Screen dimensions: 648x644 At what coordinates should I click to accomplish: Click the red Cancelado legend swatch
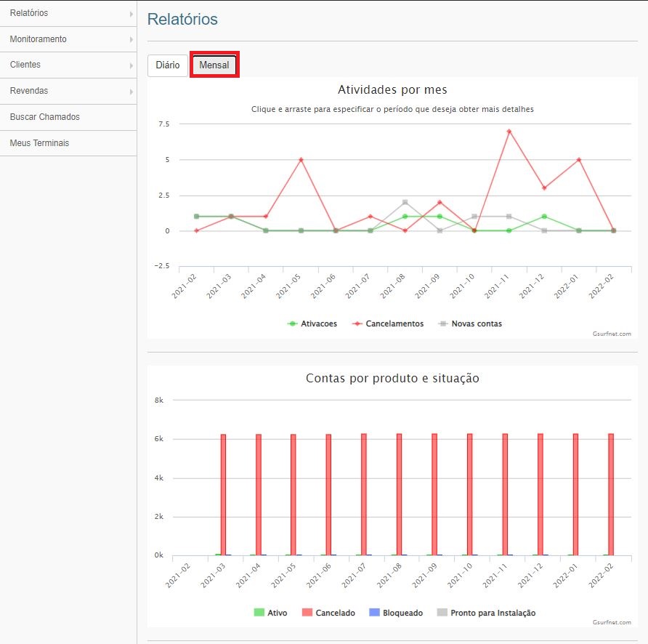point(308,613)
